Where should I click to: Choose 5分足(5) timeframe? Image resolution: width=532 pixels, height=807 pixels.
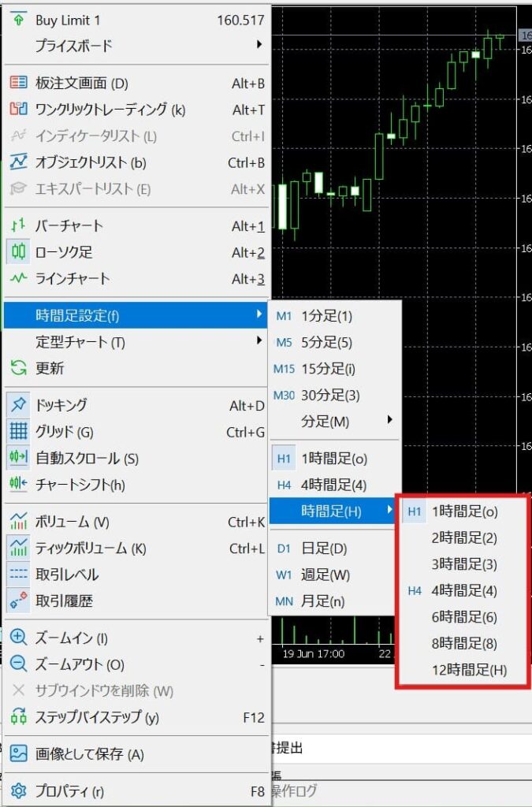(x=334, y=342)
